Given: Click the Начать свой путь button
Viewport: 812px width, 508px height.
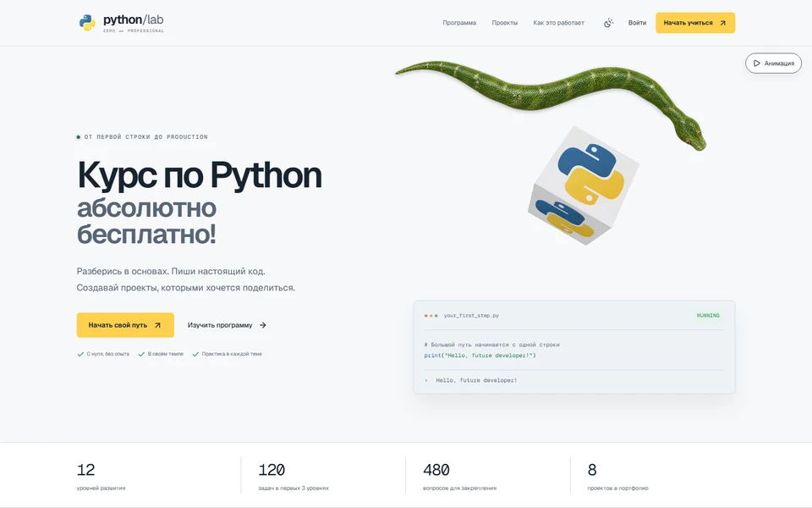Looking at the screenshot, I should click(125, 325).
